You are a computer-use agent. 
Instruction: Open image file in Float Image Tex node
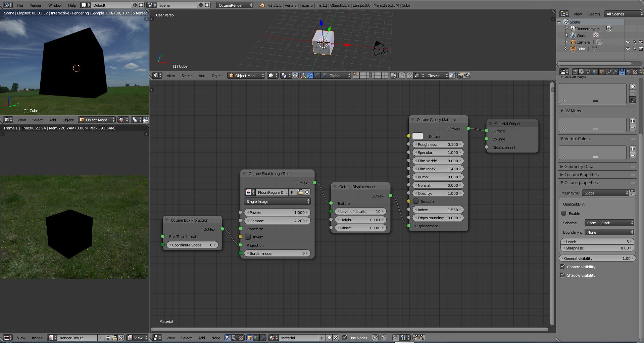coord(300,192)
